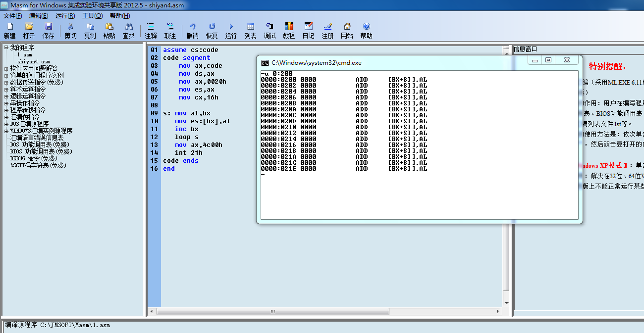Open the 列表 (List) toolbar icon
The image size is (644, 333).
click(250, 27)
